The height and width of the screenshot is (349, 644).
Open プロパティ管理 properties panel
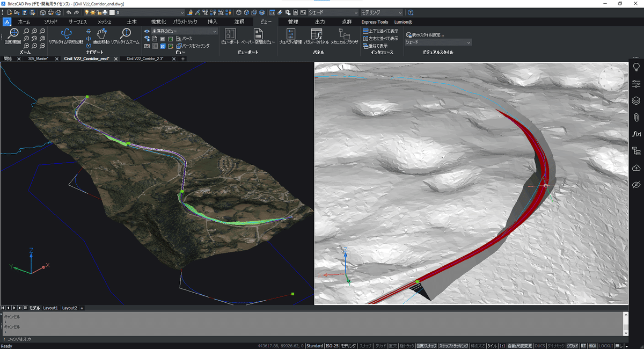(x=290, y=35)
